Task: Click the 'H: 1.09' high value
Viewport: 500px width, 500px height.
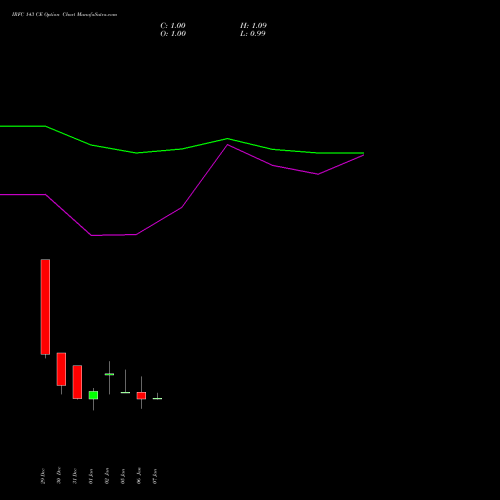Action: [x=253, y=26]
